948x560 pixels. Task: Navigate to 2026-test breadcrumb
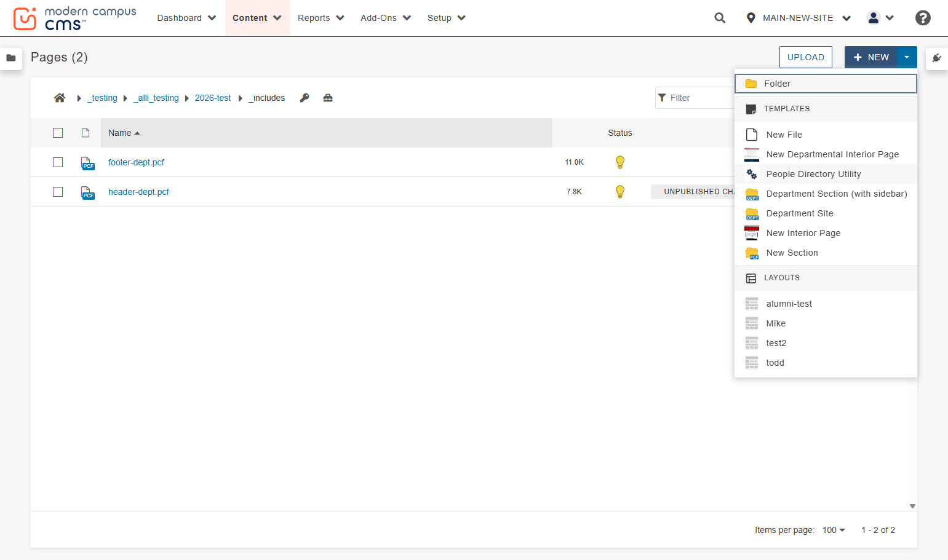213,98
